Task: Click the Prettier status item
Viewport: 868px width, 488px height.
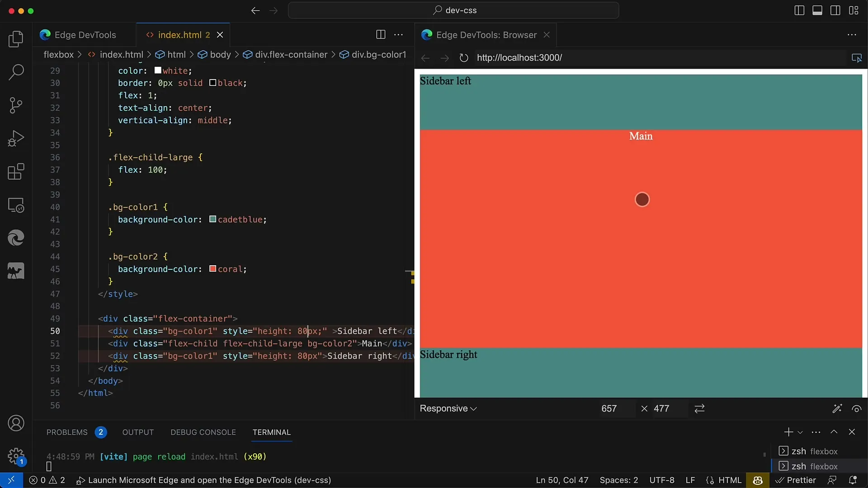Action: pyautogui.click(x=796, y=480)
